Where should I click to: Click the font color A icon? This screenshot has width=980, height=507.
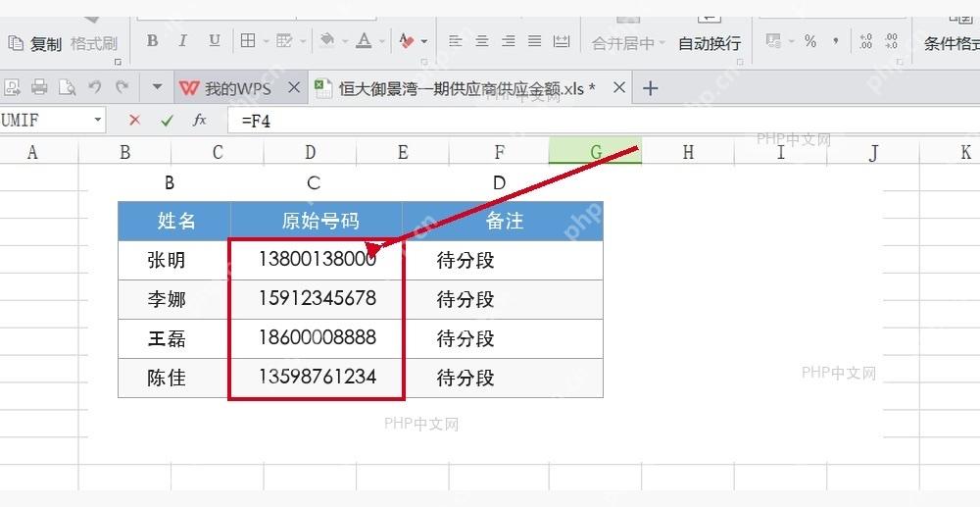click(364, 41)
